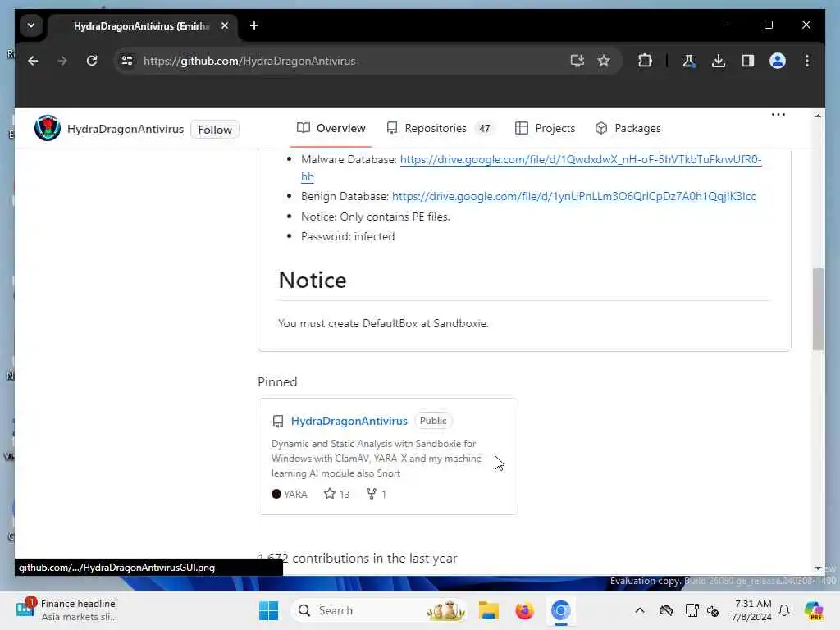This screenshot has height=630, width=840.
Task: Click the scrollbar up arrow
Action: pyautogui.click(x=818, y=116)
